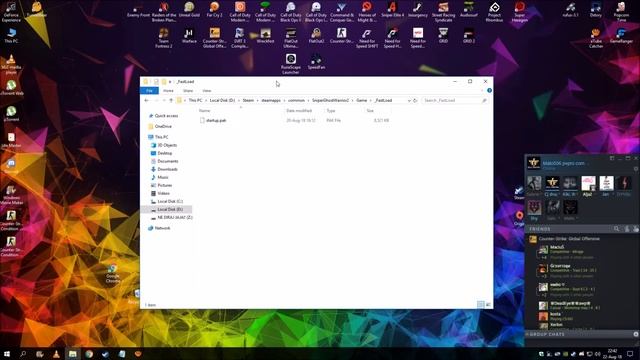Launch the GRID 2 desktop icon
Screen dimensions: 640x360
[x=469, y=36]
